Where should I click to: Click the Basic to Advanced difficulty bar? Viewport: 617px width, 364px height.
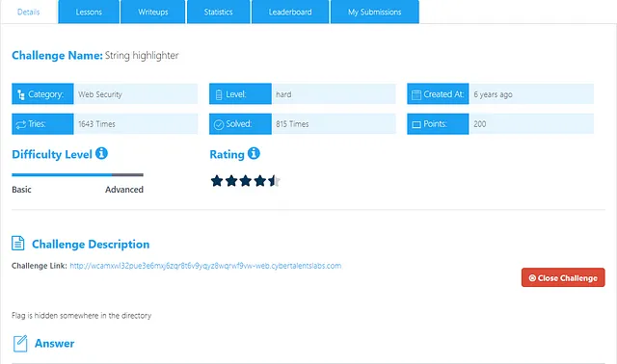[77, 175]
